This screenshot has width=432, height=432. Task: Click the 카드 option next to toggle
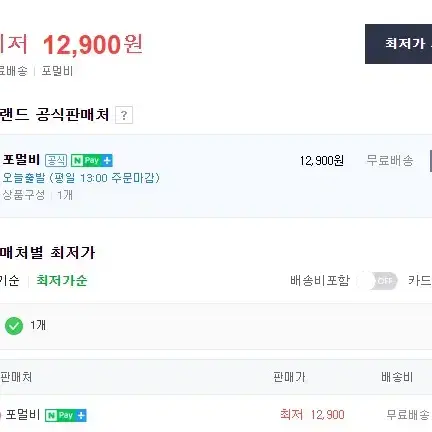tap(420, 281)
